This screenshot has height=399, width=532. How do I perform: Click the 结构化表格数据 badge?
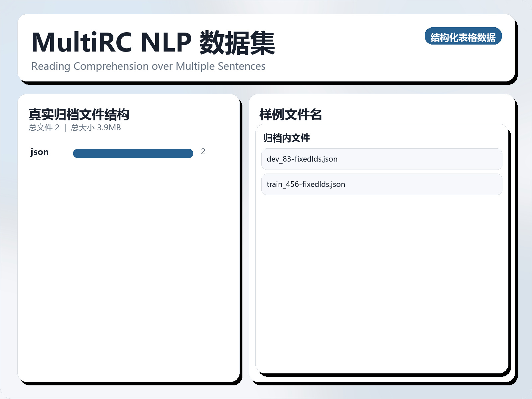pos(464,37)
